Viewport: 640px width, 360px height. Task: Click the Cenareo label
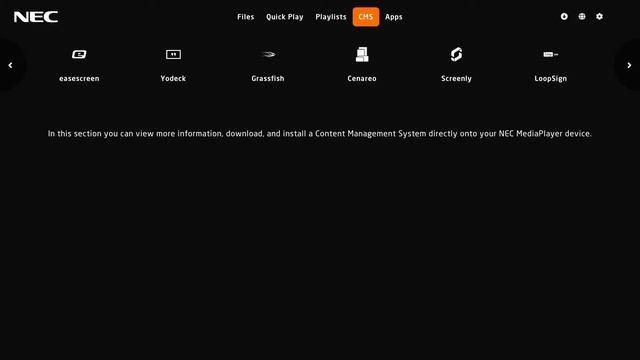(362, 78)
